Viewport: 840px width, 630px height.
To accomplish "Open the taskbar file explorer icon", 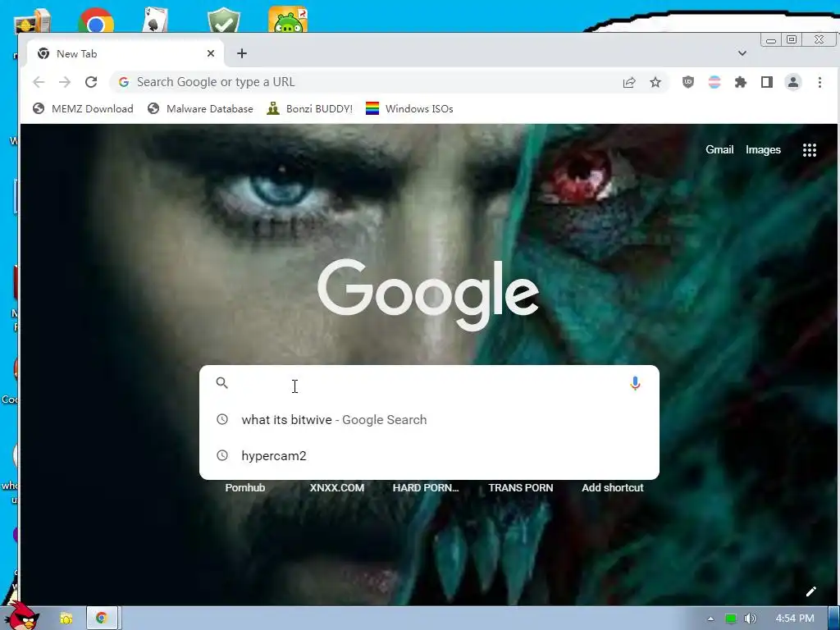I will point(66,619).
